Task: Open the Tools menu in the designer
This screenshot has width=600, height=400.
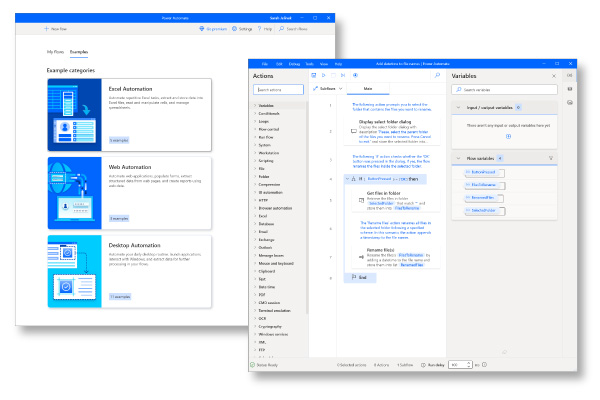Action: [310, 64]
